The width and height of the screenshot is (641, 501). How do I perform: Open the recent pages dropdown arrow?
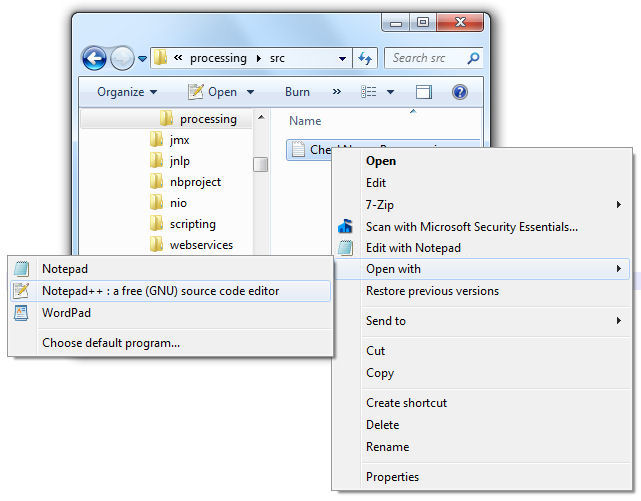[x=142, y=59]
